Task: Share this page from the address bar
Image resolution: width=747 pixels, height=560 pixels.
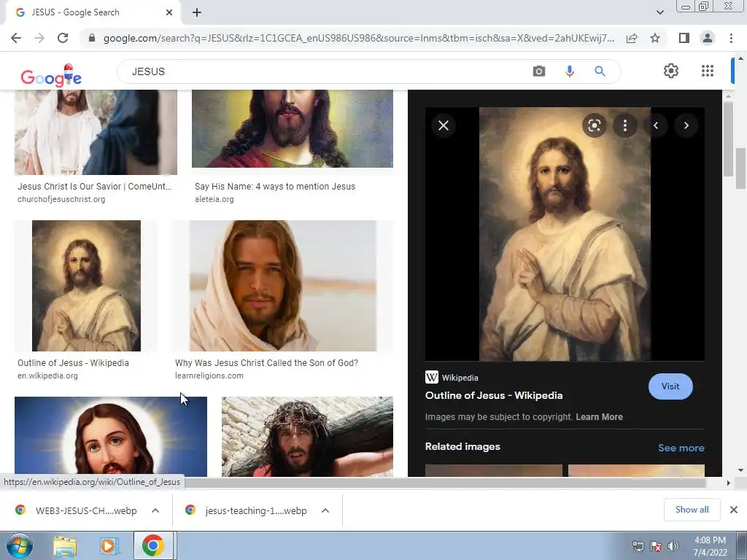Action: coord(632,38)
